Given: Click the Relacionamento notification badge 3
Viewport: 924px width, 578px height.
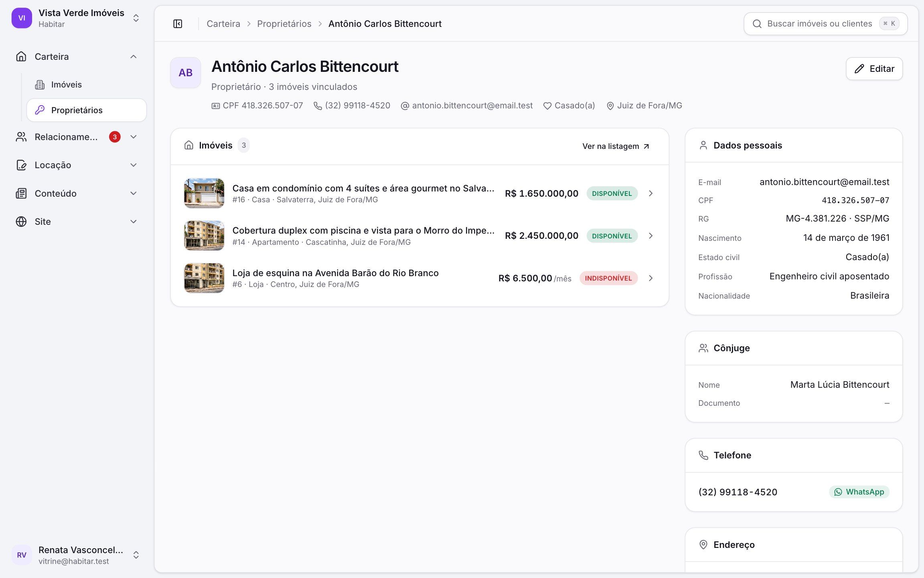Looking at the screenshot, I should pyautogui.click(x=115, y=137).
